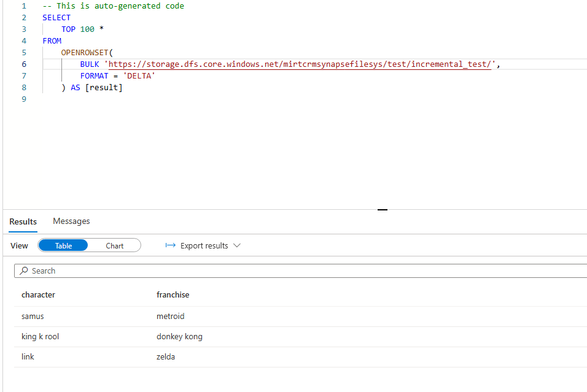This screenshot has width=587, height=392.
Task: Select the 'samus' cell
Action: coord(33,317)
